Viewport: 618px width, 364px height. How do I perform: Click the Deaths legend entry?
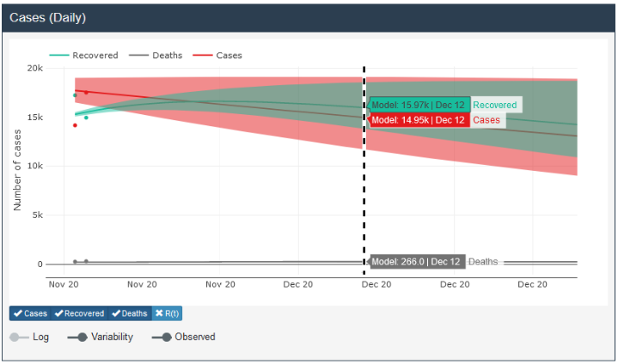[156, 56]
